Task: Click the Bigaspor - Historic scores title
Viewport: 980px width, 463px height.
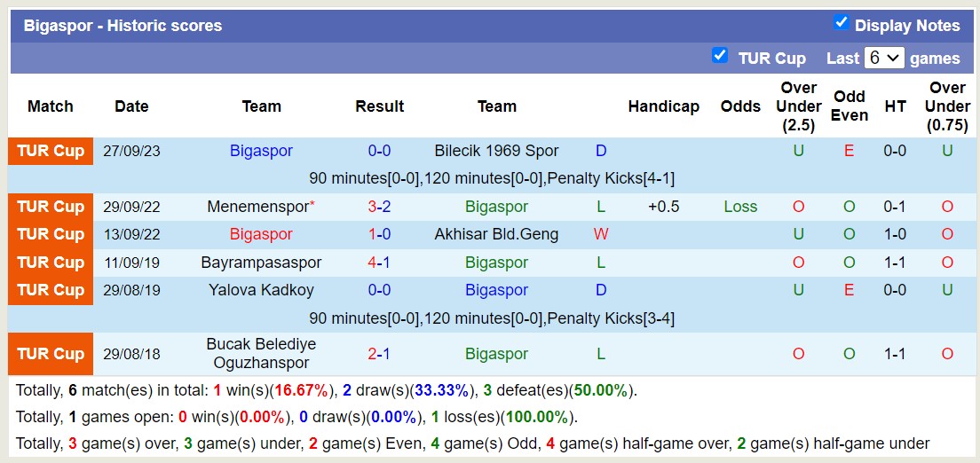Action: 123,26
